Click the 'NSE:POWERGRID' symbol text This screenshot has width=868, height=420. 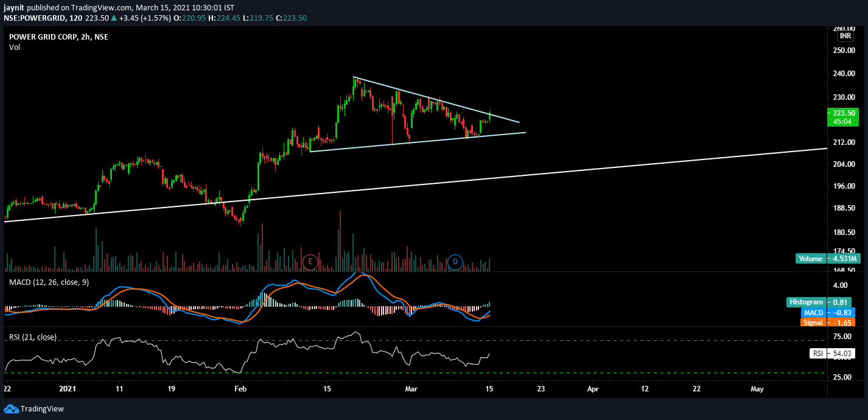tap(33, 18)
